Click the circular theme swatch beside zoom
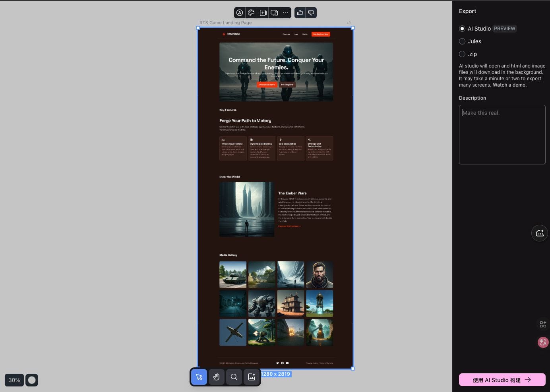This screenshot has width=550, height=392. (32, 380)
